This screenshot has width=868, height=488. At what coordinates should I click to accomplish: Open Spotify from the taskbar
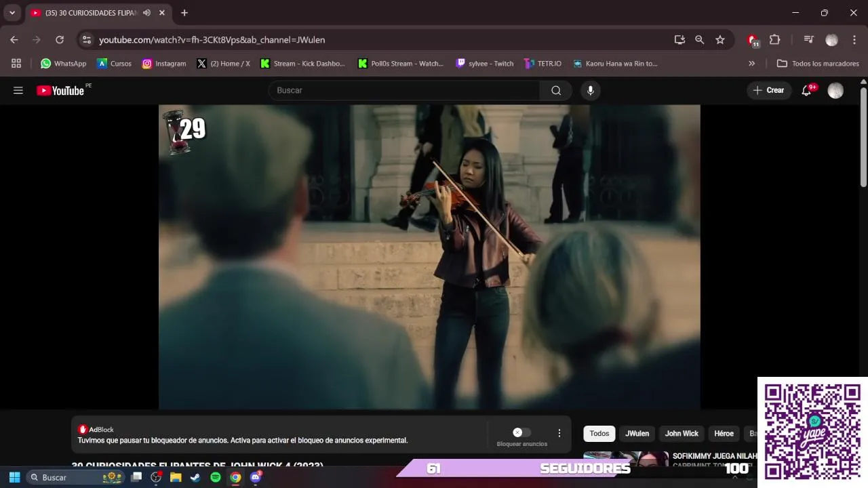click(x=215, y=477)
